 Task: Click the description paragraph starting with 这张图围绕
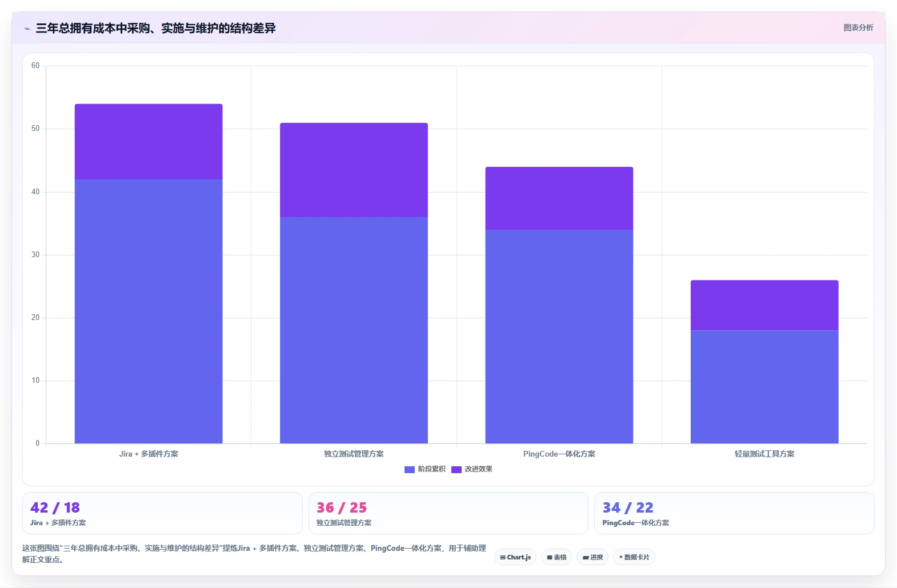click(x=254, y=554)
